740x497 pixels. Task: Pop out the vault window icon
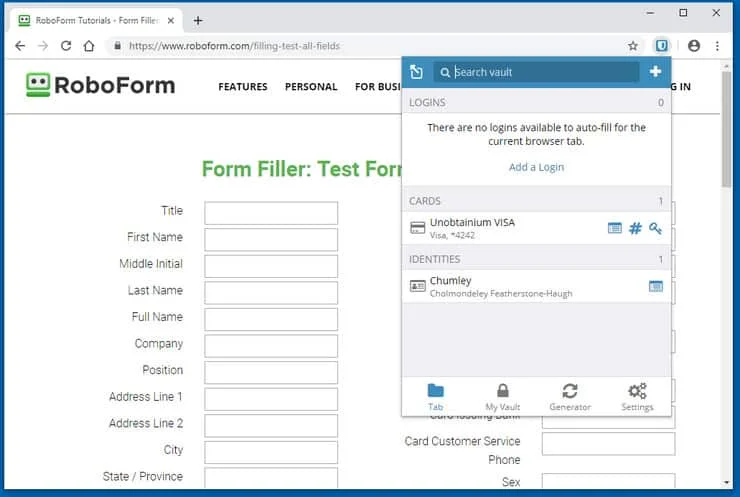pos(416,72)
